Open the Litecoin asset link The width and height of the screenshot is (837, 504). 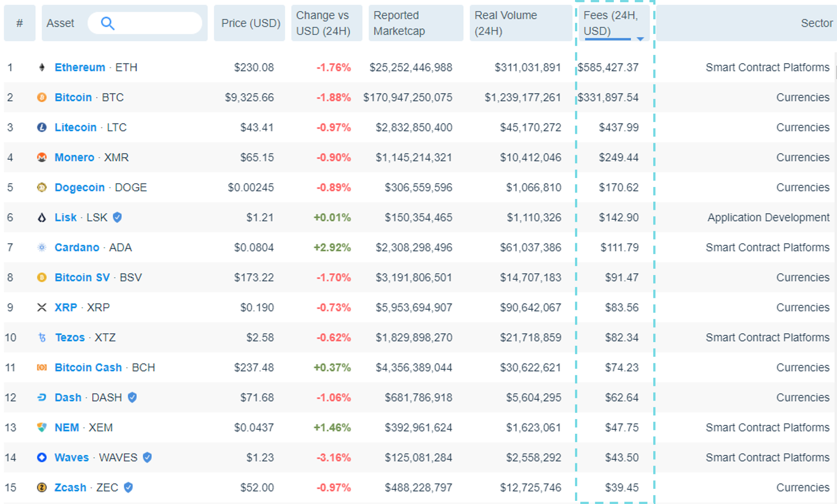coord(76,127)
